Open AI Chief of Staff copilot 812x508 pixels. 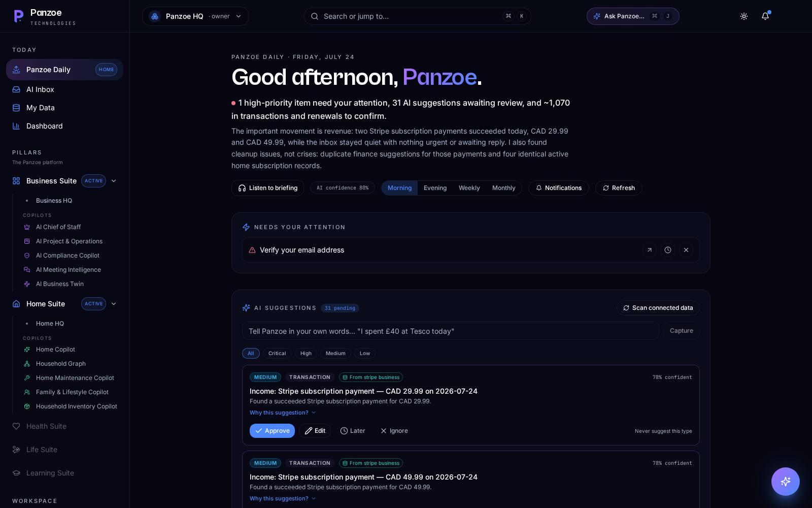point(70,227)
